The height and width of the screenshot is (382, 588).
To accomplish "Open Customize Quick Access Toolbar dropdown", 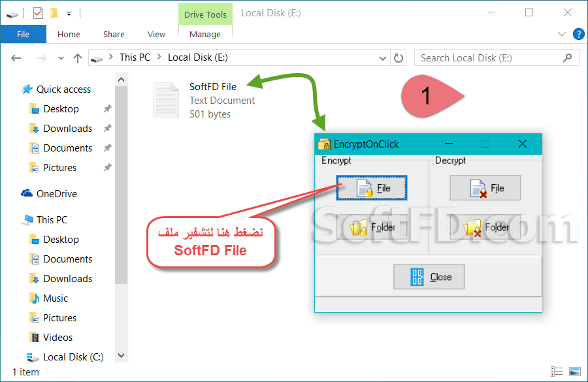I will click(69, 14).
